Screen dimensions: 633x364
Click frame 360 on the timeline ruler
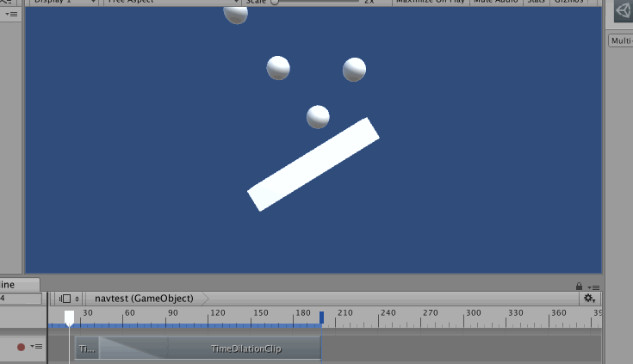coord(559,312)
